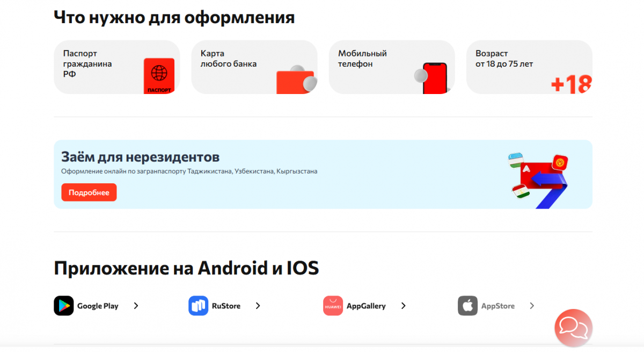The height and width of the screenshot is (352, 644).
Task: Click the blue RuStore logo icon
Action: (x=199, y=306)
